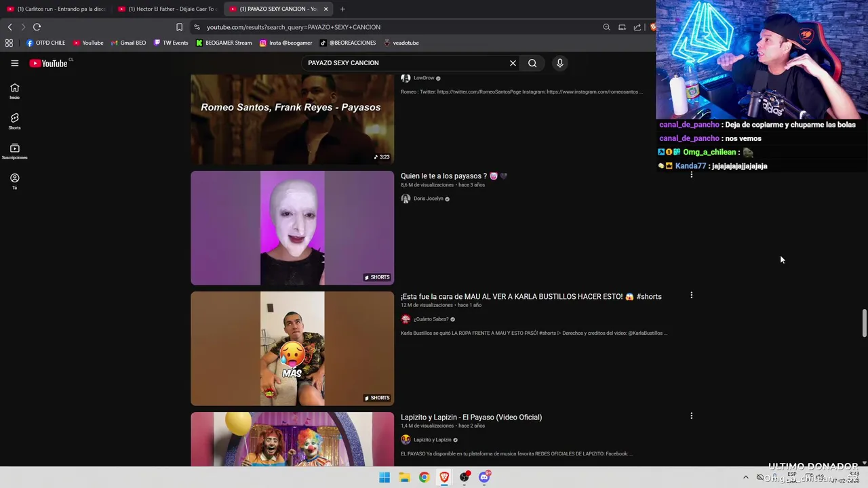Open the Gmail BEO bookmark
868x488 pixels.
[x=128, y=43]
